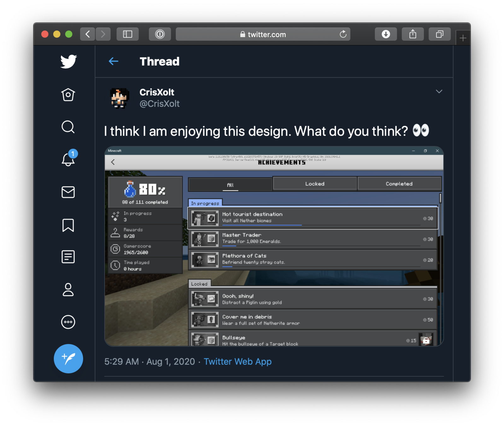Open the CrisXolt display name
The height and width of the screenshot is (426, 504).
click(x=157, y=92)
